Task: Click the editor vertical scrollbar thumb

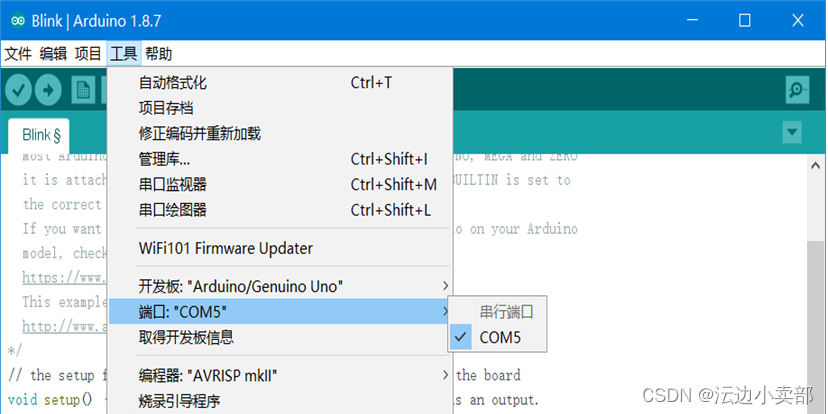Action: pos(814,327)
